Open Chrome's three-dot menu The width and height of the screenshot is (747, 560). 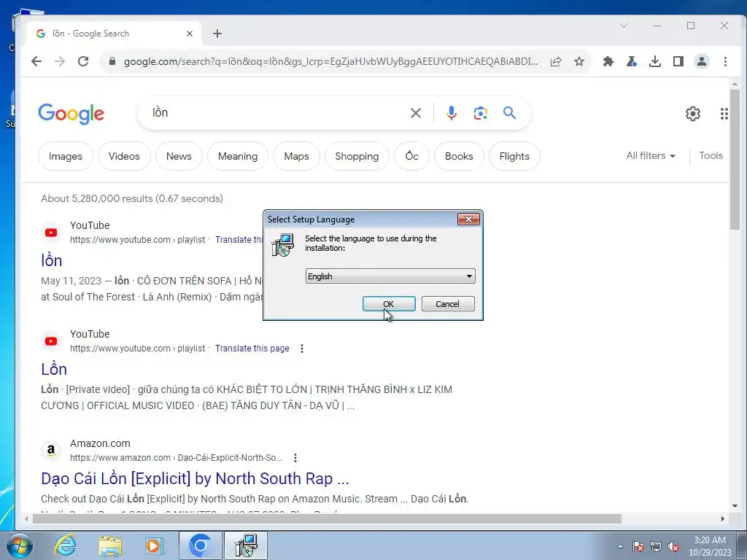click(725, 61)
